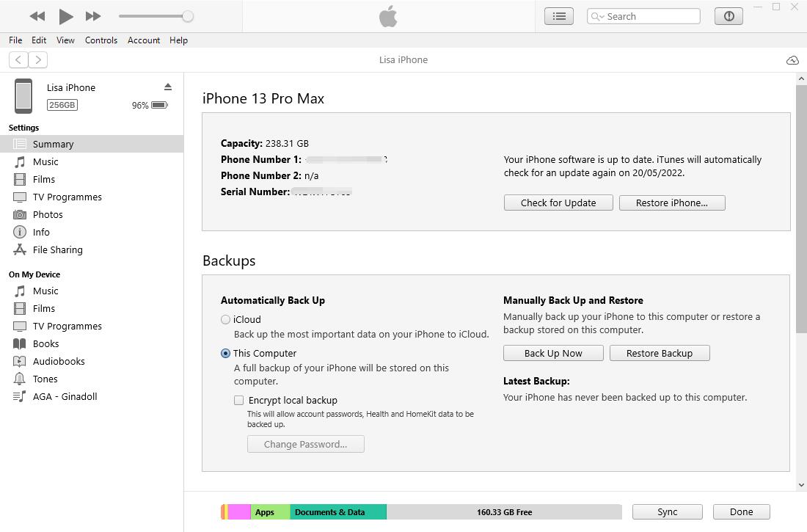
Task: Open the Edit menu
Action: (39, 40)
